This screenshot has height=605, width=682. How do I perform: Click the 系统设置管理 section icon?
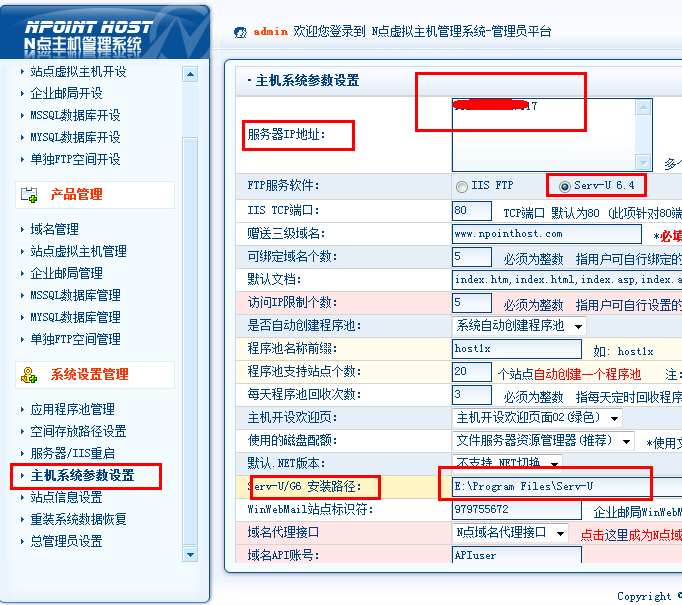tap(29, 375)
